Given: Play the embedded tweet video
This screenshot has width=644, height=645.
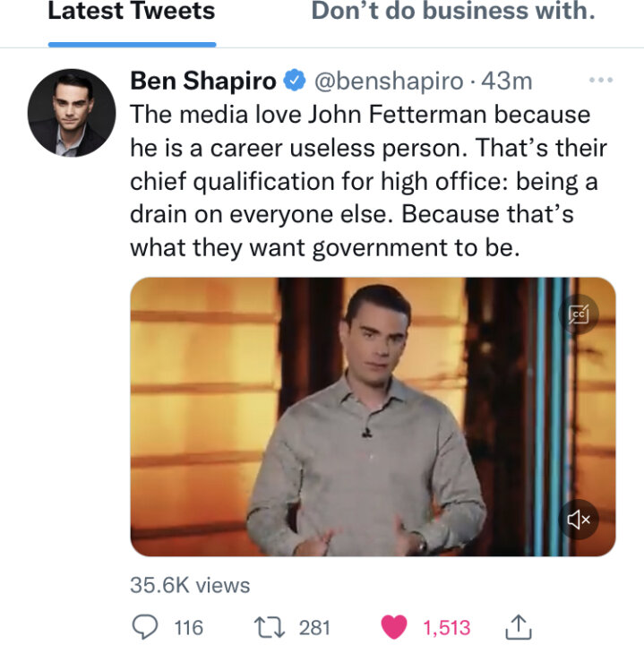Looking at the screenshot, I should tap(373, 417).
